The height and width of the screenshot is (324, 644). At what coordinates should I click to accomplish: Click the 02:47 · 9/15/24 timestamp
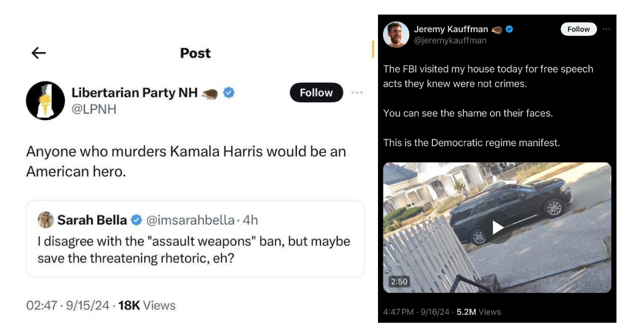(x=67, y=305)
